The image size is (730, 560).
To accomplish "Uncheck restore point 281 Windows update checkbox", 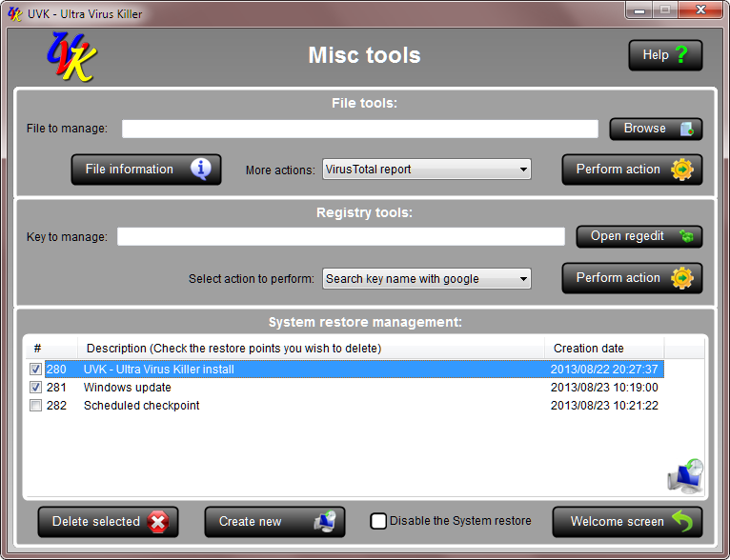I will [35, 387].
